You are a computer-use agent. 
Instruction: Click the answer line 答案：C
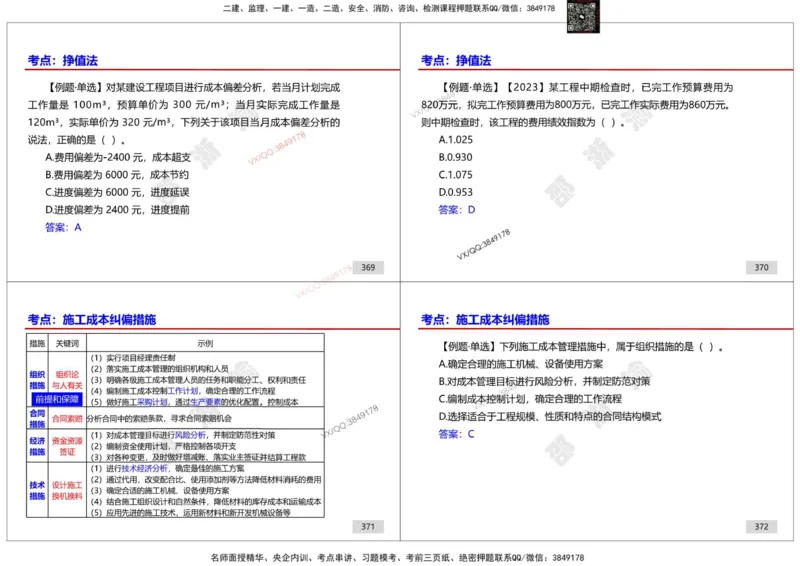point(456,434)
